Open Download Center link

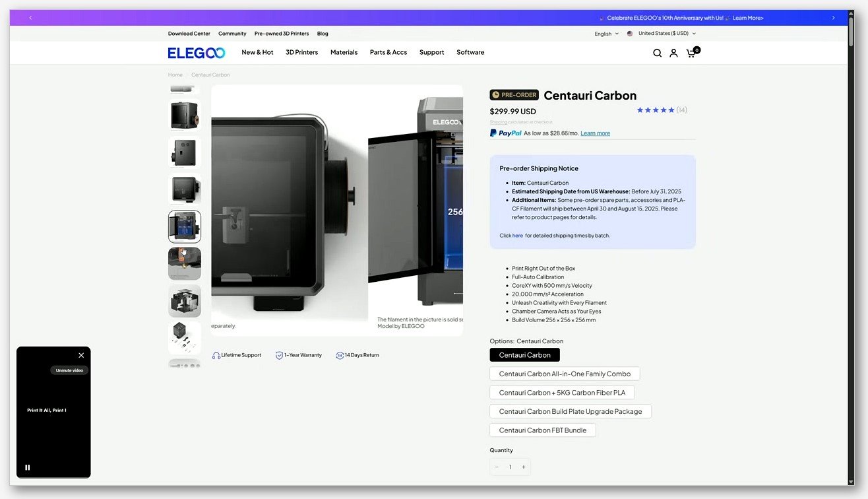[189, 34]
